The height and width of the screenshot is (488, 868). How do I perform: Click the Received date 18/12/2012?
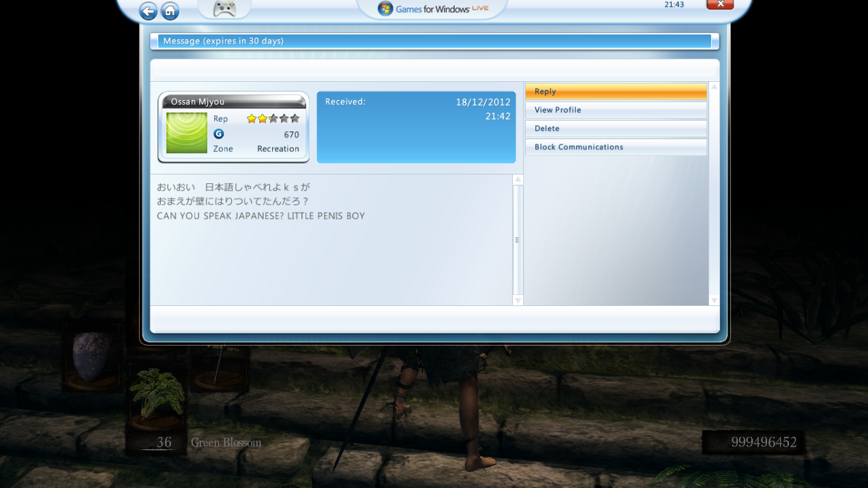[x=483, y=102]
